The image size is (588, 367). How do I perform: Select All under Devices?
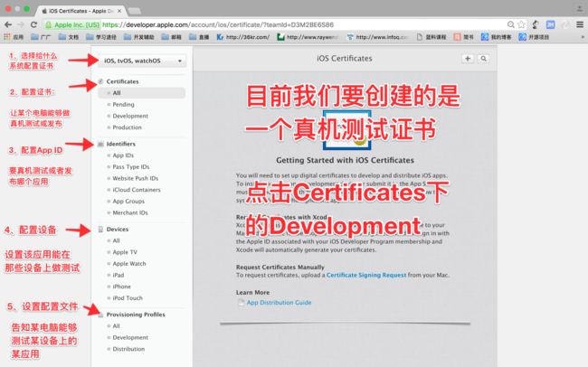117,240
